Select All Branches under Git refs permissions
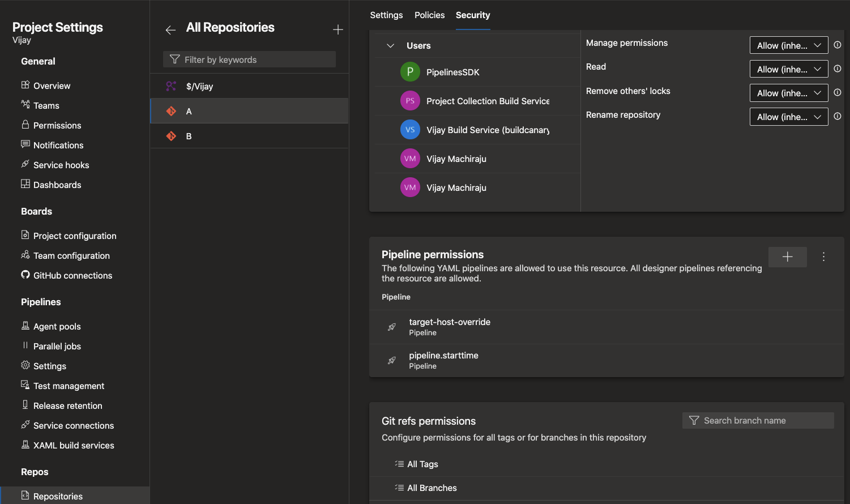Image resolution: width=850 pixels, height=504 pixels. [x=432, y=488]
